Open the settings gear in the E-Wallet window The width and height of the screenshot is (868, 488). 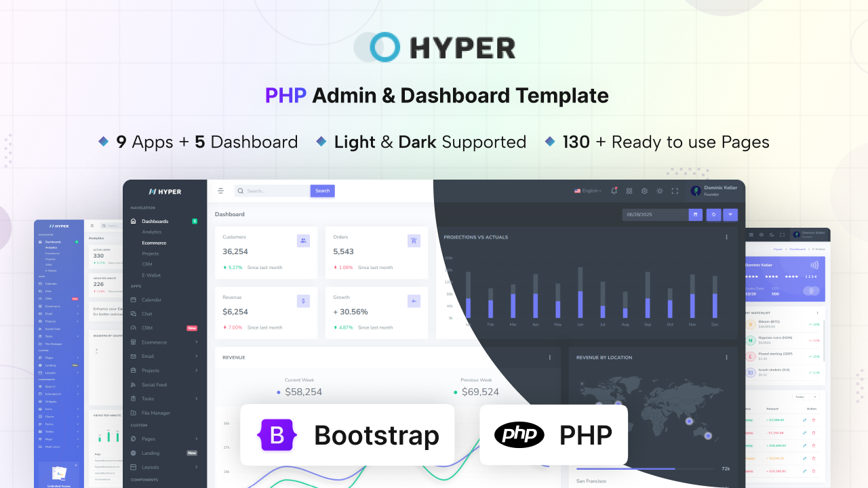tap(762, 235)
